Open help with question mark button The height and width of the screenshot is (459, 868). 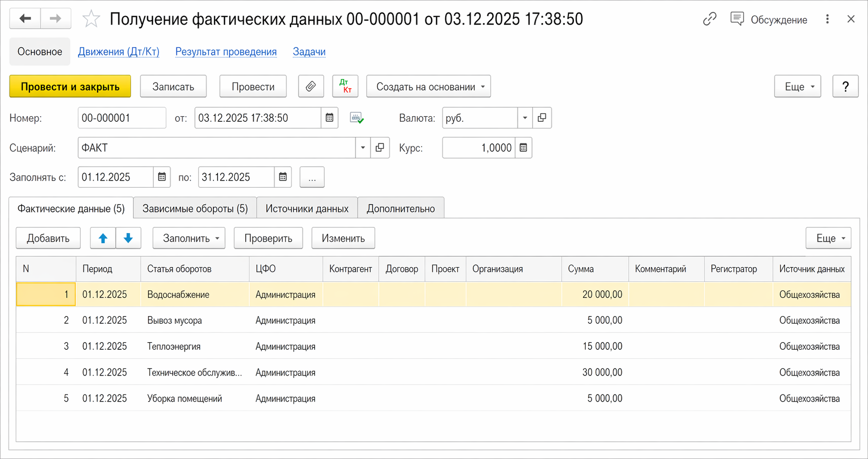click(845, 87)
